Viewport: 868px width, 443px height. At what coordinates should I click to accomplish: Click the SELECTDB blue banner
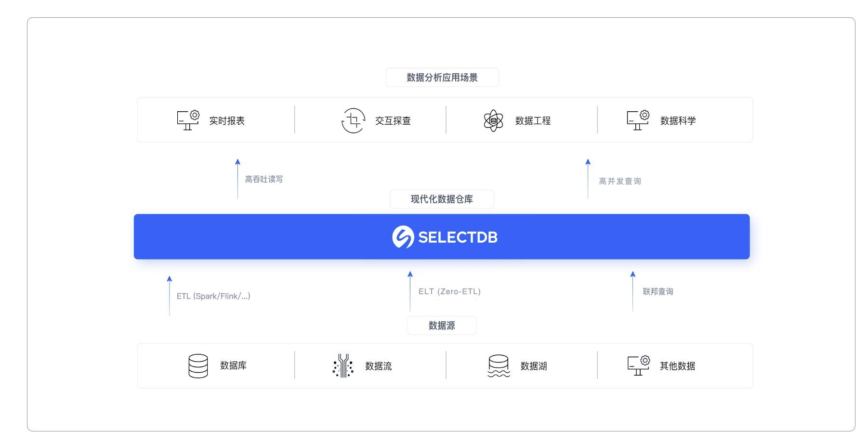pyautogui.click(x=442, y=236)
